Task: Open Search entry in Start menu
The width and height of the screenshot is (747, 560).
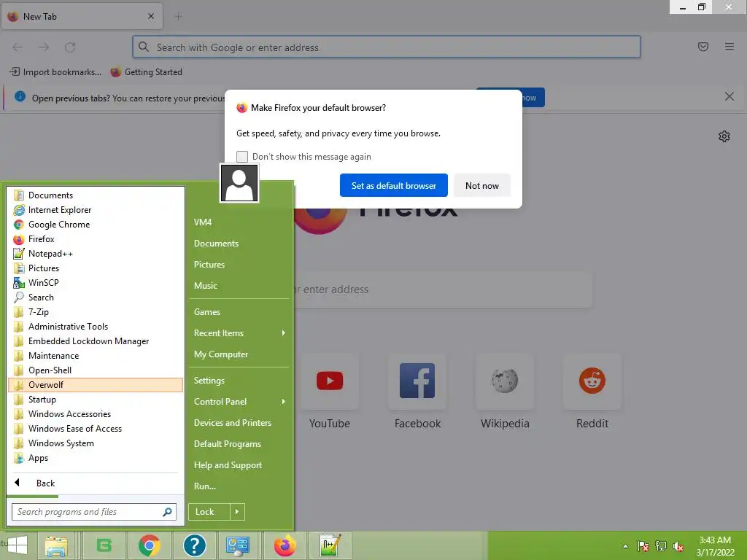Action: (x=96, y=297)
